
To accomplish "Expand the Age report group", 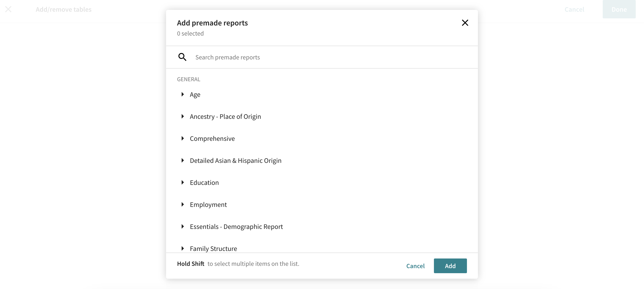I will [183, 94].
